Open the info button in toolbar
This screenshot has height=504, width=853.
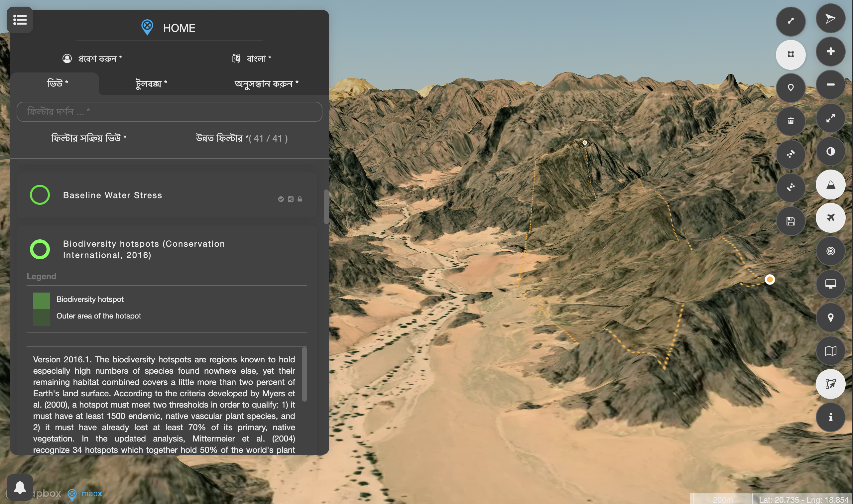pos(830,417)
